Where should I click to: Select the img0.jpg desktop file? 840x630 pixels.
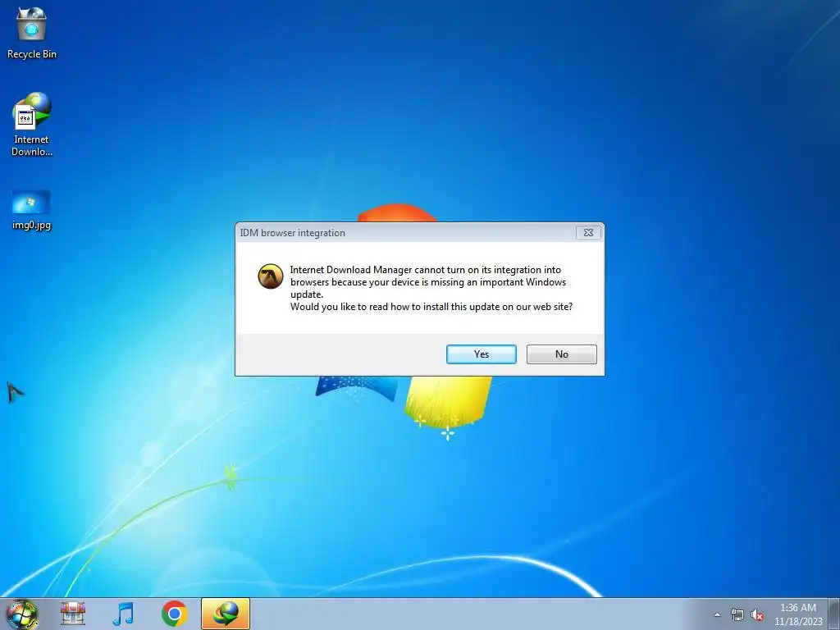(x=31, y=210)
